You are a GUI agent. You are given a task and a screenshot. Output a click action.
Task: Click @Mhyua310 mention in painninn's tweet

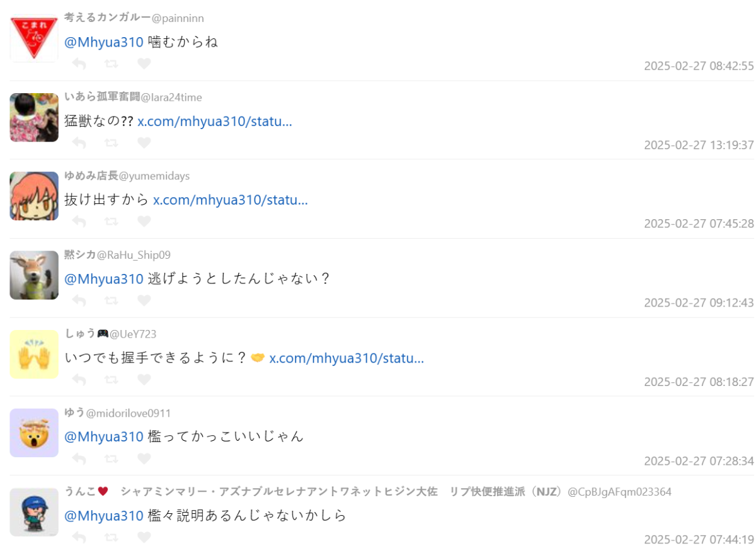(104, 42)
